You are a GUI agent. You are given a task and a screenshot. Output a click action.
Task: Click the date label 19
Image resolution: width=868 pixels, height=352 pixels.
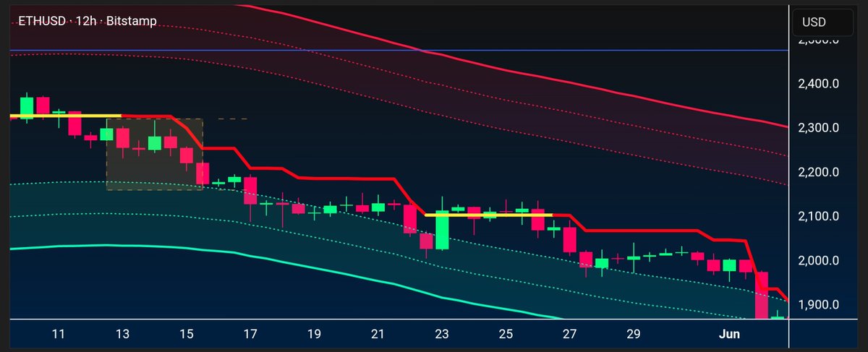tap(314, 334)
